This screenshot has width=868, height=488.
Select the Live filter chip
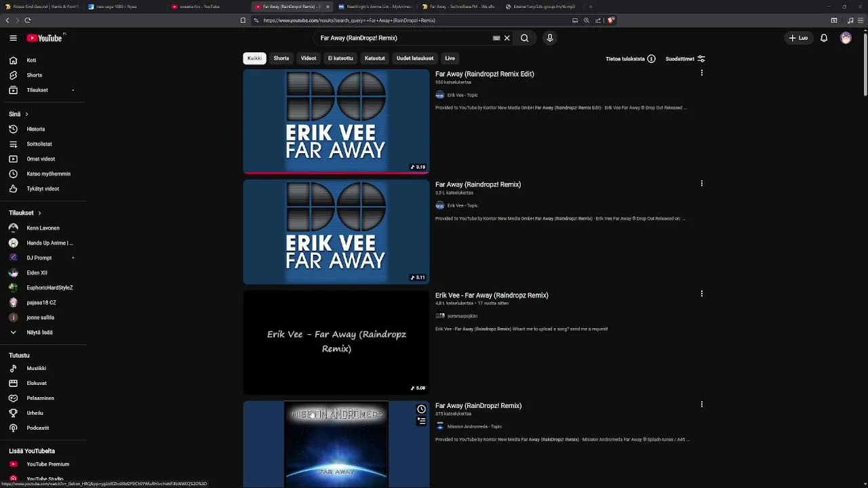point(450,58)
